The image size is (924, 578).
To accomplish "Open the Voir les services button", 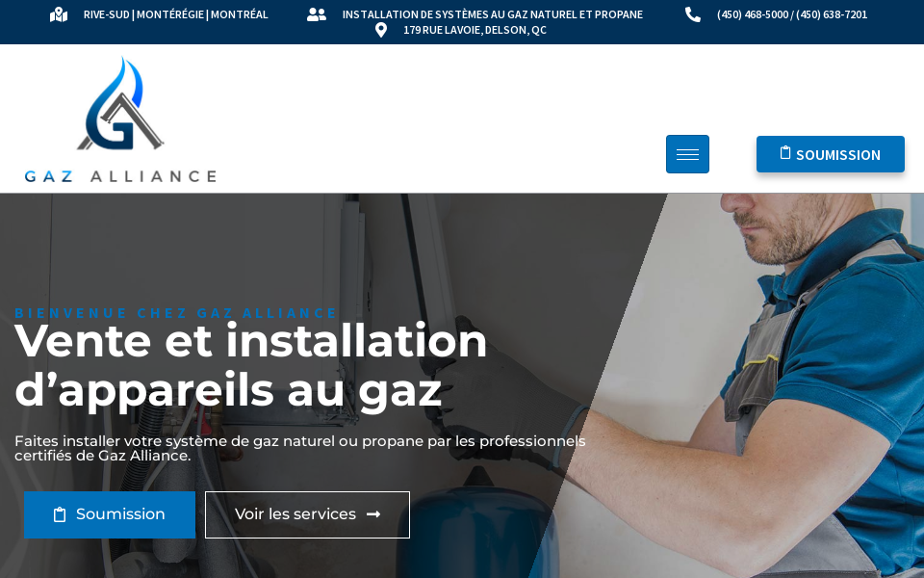I will click(x=307, y=514).
